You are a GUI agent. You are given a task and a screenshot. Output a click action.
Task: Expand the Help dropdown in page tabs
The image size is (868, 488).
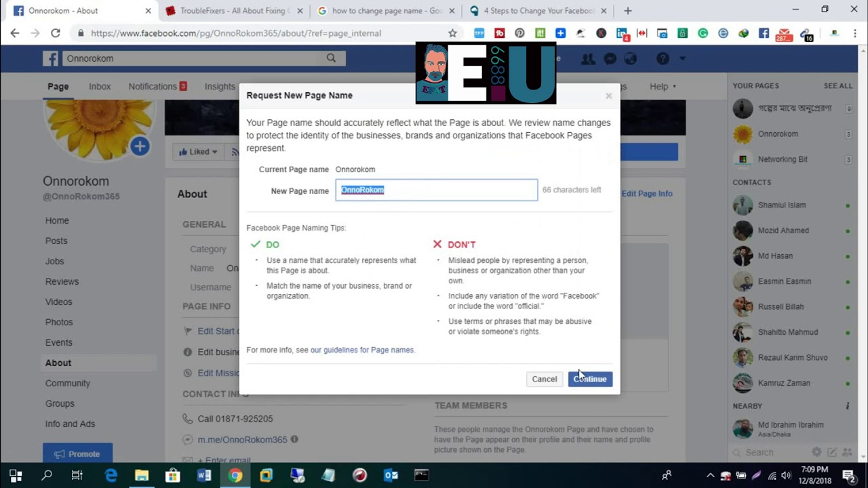point(663,86)
